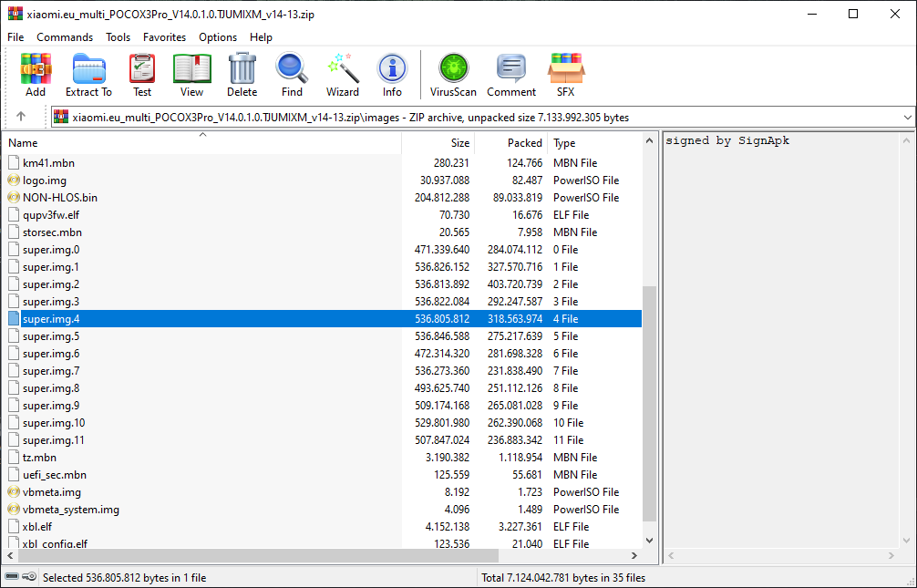The image size is (917, 588).
Task: Sort the list by Type column
Action: (x=594, y=143)
